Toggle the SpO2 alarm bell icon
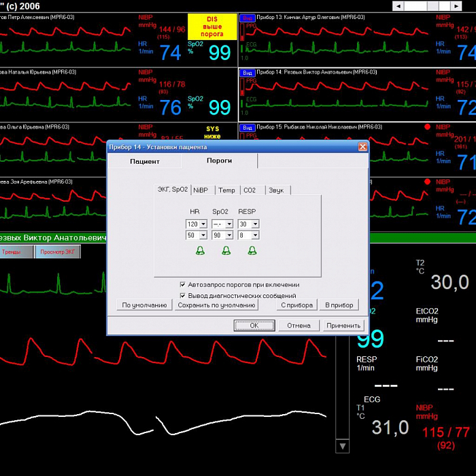Viewport: 476px width, 476px height. tap(226, 251)
